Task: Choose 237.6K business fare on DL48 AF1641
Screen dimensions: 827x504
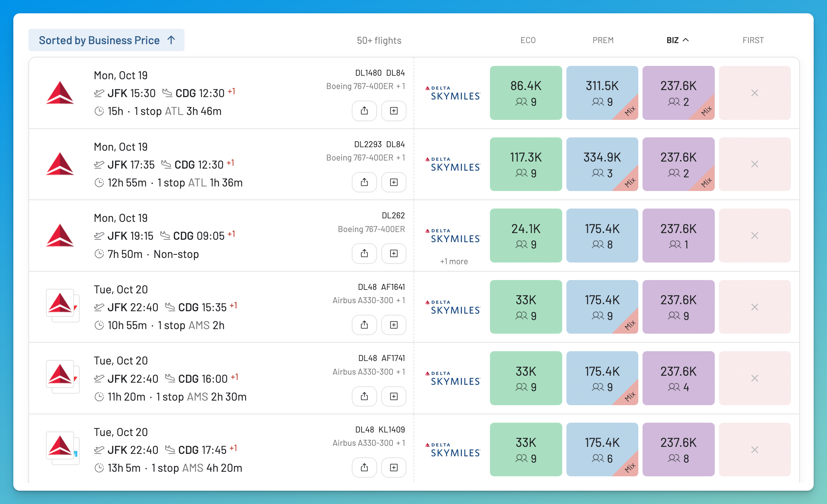Action: [678, 307]
